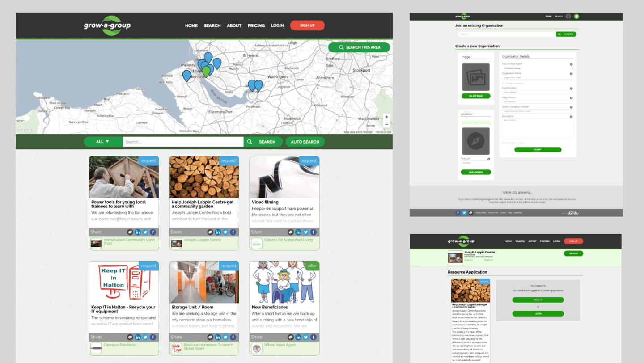Open the Type of Organisation dropdown
This screenshot has height=363, width=644.
(x=538, y=68)
